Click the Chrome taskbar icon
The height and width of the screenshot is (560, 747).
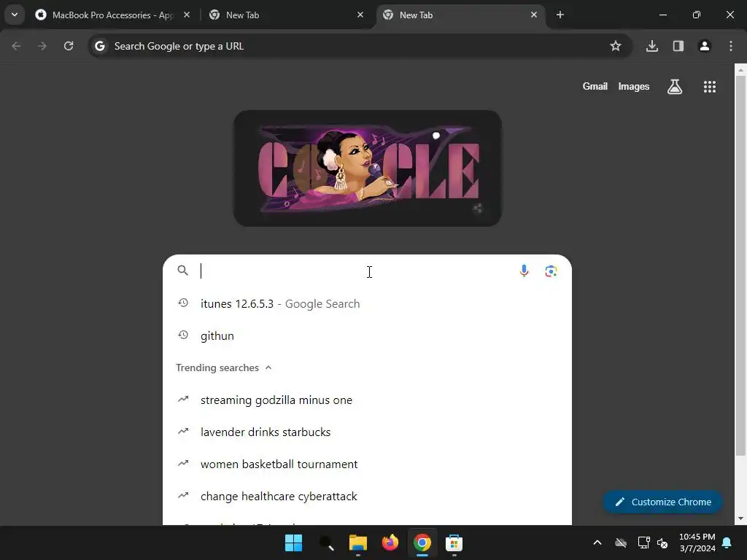[422, 542]
